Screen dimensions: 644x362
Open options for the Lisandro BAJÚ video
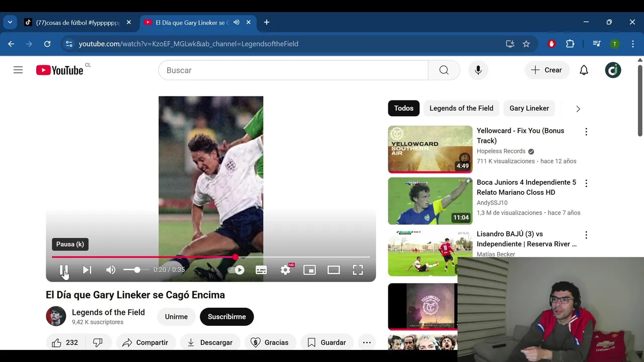tap(586, 235)
